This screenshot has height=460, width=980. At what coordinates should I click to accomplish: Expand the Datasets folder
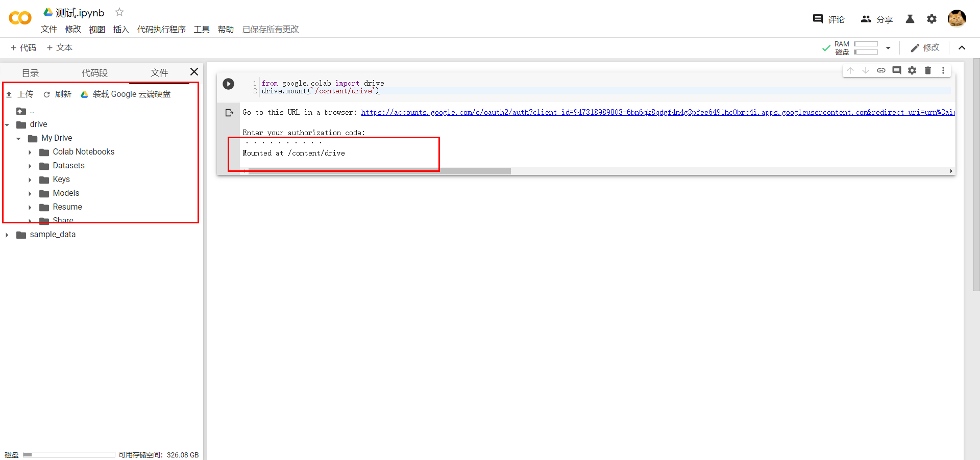point(30,166)
